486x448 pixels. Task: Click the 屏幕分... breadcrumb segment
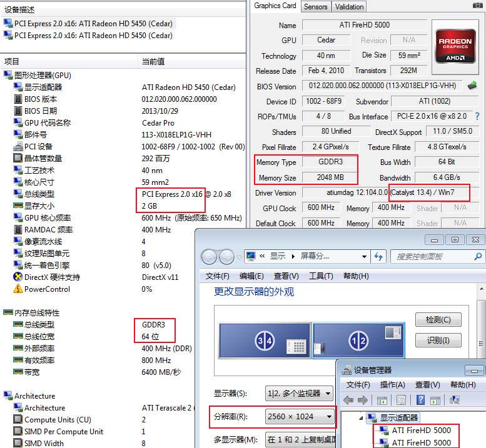point(315,256)
